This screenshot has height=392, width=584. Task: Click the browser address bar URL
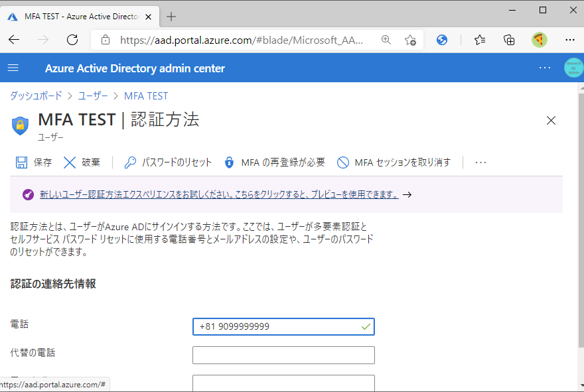click(x=242, y=40)
